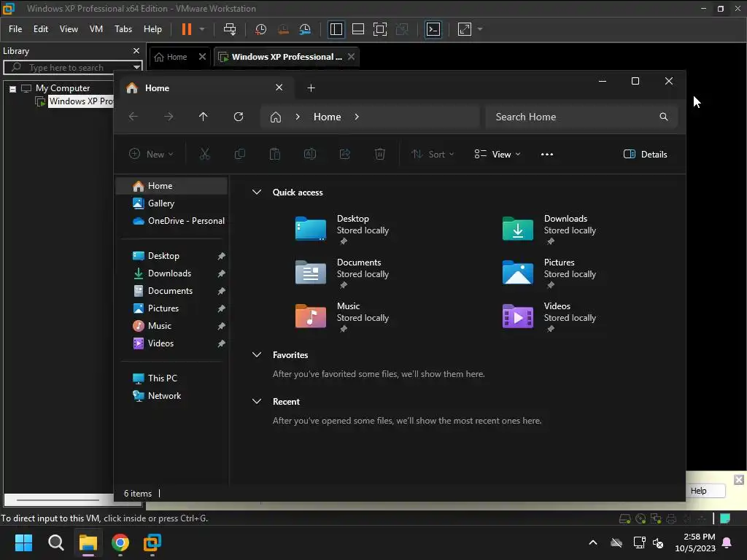Toggle the Details pane
Viewport: 747px width, 560px height.
pos(645,155)
